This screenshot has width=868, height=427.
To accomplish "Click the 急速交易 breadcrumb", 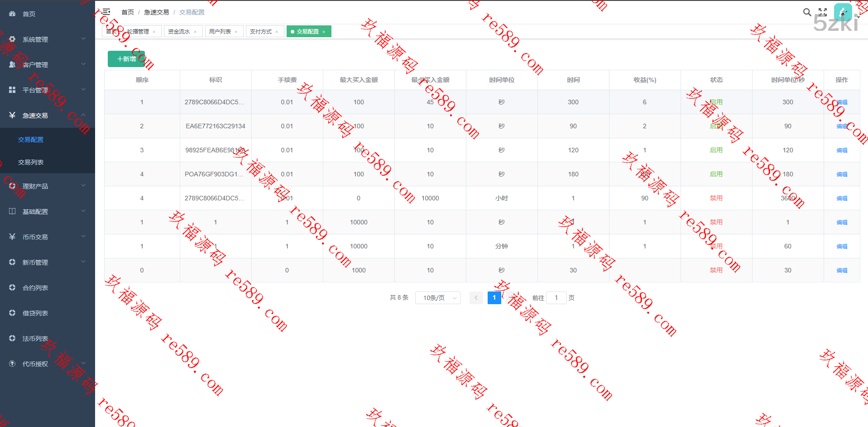I will (x=156, y=12).
